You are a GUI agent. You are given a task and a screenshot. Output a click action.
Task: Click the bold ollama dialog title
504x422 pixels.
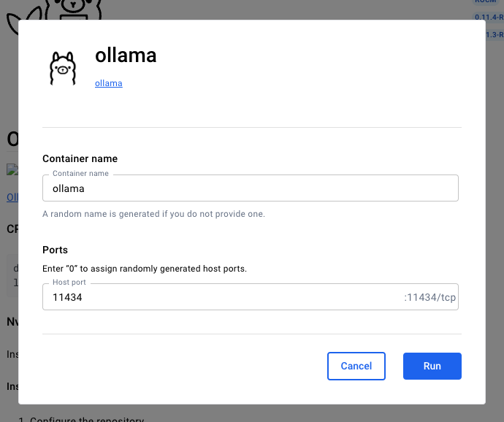(x=126, y=55)
